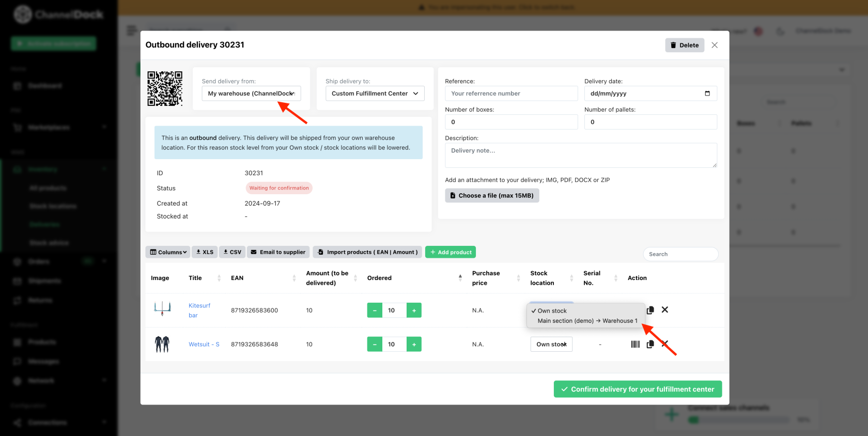Click the EAN 8719326583600 cell
This screenshot has width=868, height=436.
click(254, 310)
